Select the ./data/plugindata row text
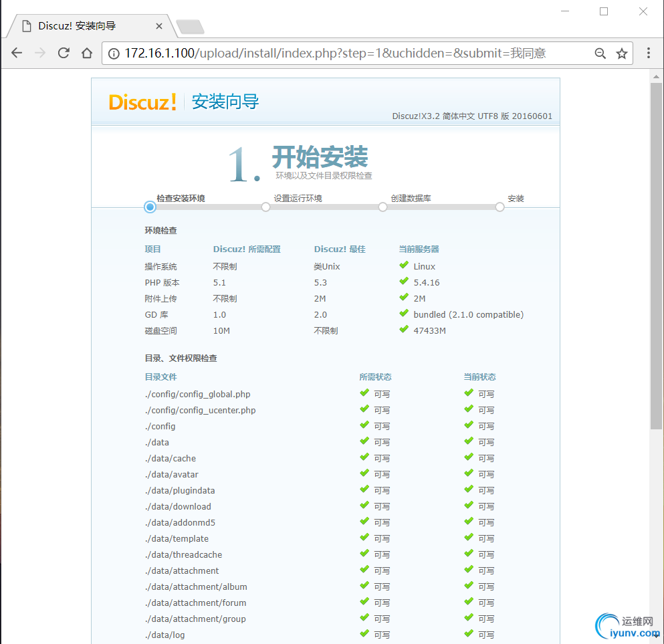Image resolution: width=664 pixels, height=644 pixels. (x=180, y=490)
